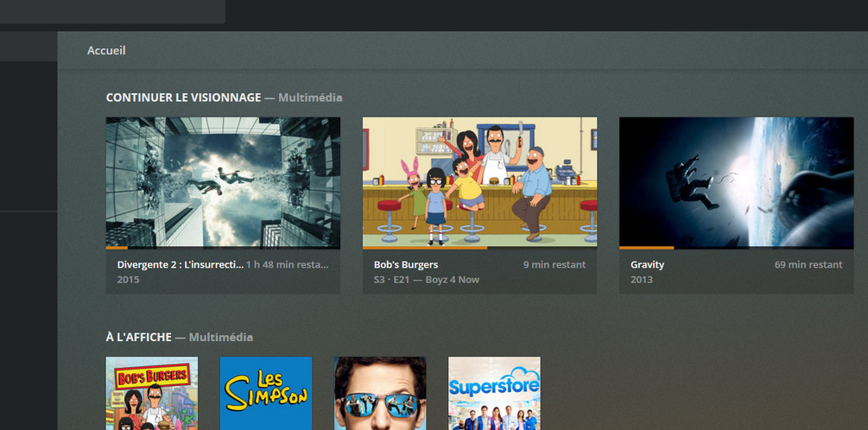Viewport: 868px width, 430px height.
Task: Click the Gravity movie title
Action: (x=647, y=264)
